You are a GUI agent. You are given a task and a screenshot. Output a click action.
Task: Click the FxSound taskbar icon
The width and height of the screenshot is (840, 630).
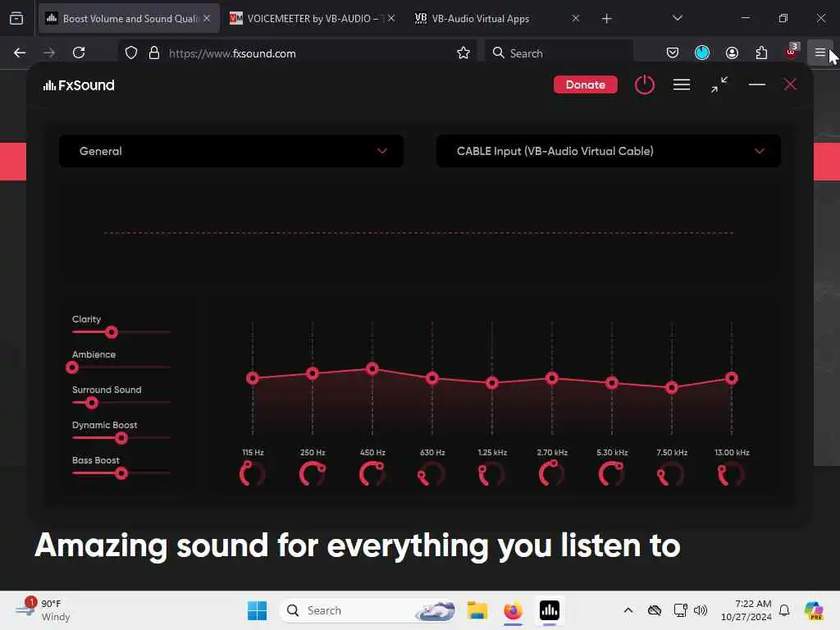pyautogui.click(x=550, y=610)
